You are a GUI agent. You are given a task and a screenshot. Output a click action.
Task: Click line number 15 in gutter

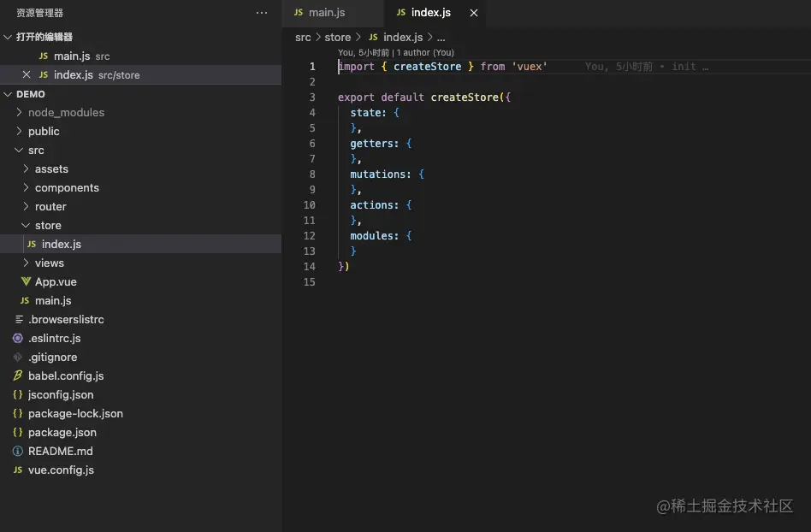click(310, 281)
